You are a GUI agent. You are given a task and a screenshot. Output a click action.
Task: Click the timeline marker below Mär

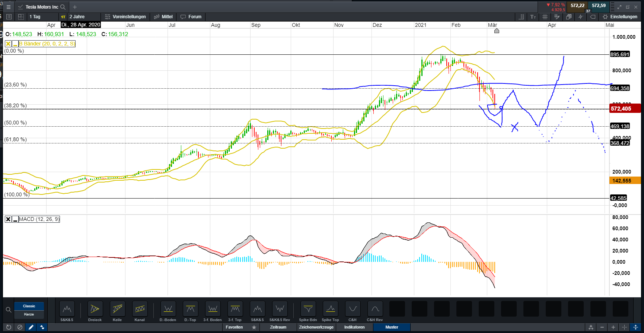[x=497, y=31]
